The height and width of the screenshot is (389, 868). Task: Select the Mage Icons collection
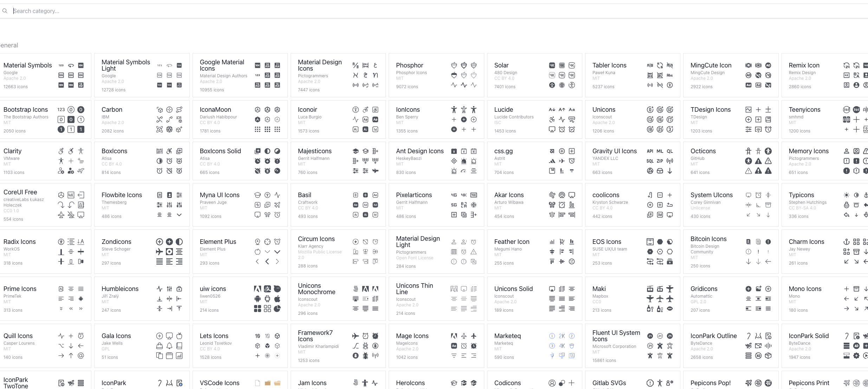pos(436,346)
